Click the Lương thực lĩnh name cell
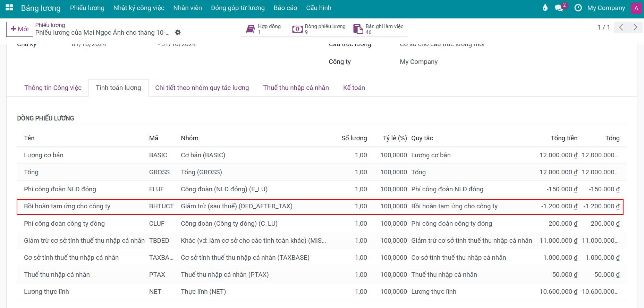The image size is (644, 308). [x=46, y=292]
